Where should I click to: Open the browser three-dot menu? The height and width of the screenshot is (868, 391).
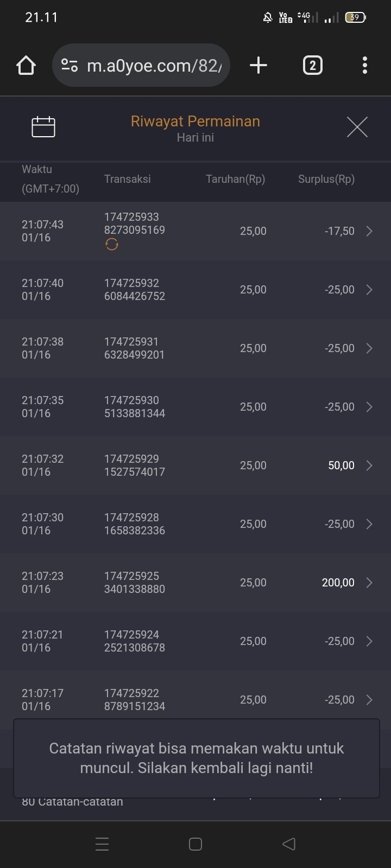pyautogui.click(x=365, y=66)
